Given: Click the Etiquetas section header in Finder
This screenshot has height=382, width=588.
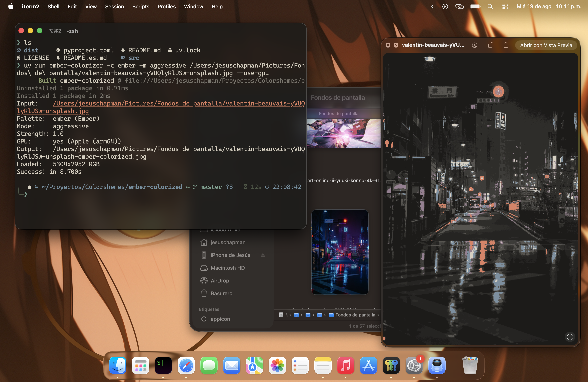Looking at the screenshot, I should pyautogui.click(x=209, y=309).
